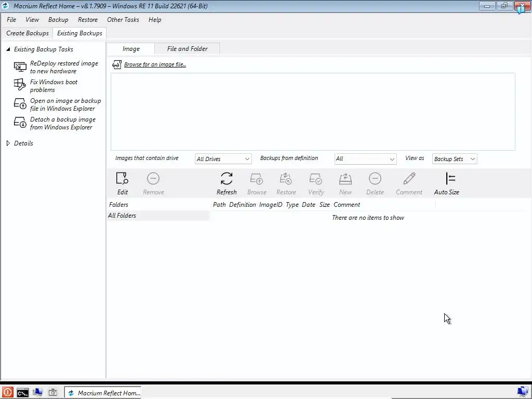Click the Auto Size columns icon
This screenshot has width=532, height=399.
pyautogui.click(x=450, y=179)
